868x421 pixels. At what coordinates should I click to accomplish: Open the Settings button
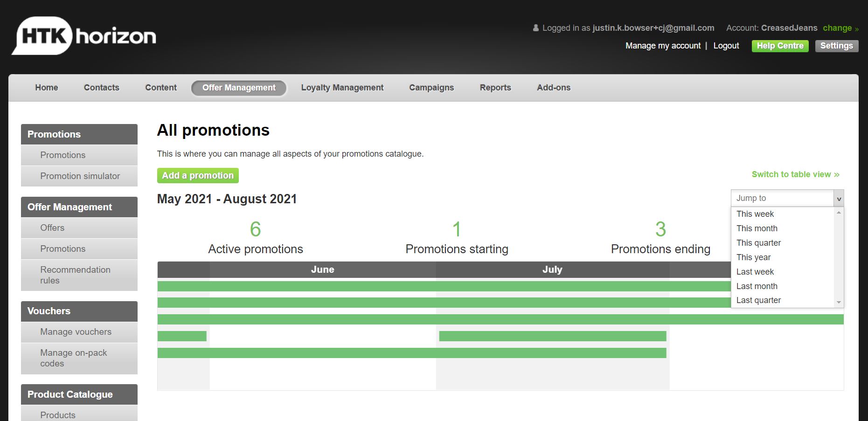coord(836,46)
